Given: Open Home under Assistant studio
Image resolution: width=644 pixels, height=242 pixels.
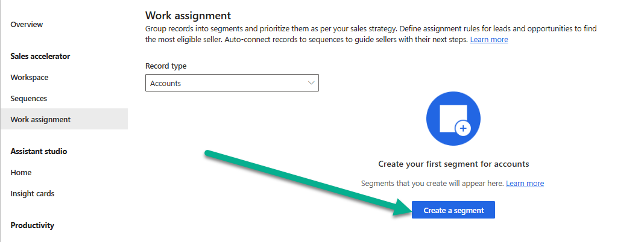Looking at the screenshot, I should (x=21, y=172).
